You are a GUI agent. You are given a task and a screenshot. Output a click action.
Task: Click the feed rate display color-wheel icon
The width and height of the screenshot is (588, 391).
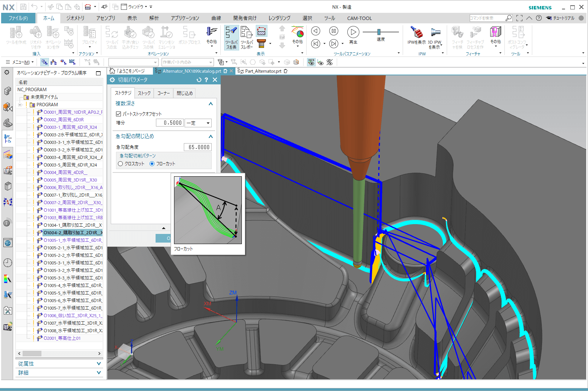298,32
